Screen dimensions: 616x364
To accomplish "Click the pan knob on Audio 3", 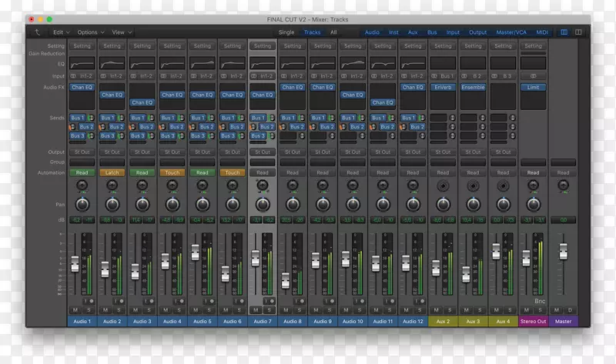I will tap(142, 205).
